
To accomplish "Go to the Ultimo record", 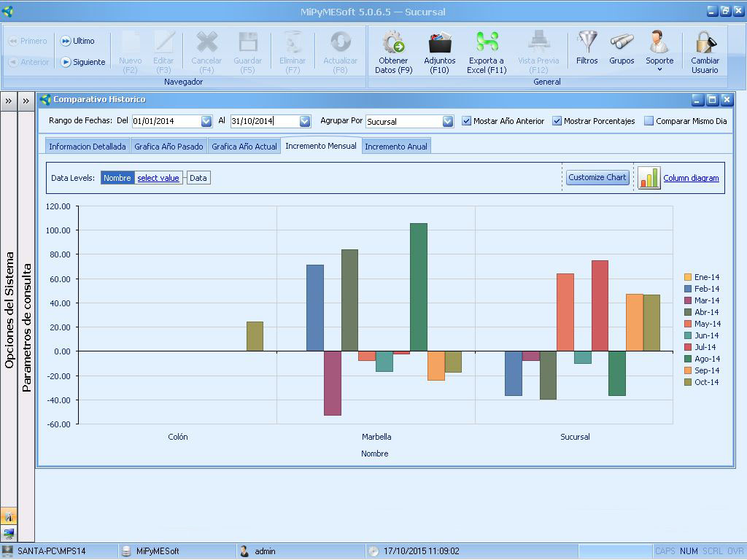I will coord(77,41).
